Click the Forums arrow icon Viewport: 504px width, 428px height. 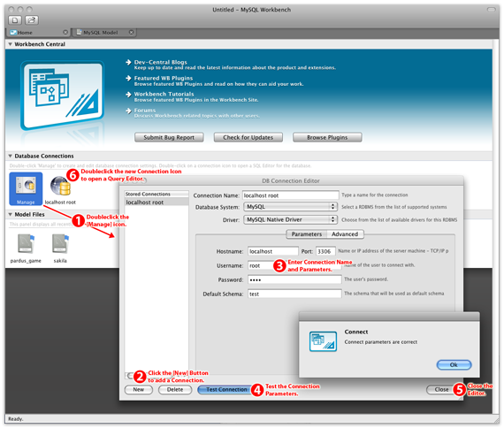[x=128, y=111]
